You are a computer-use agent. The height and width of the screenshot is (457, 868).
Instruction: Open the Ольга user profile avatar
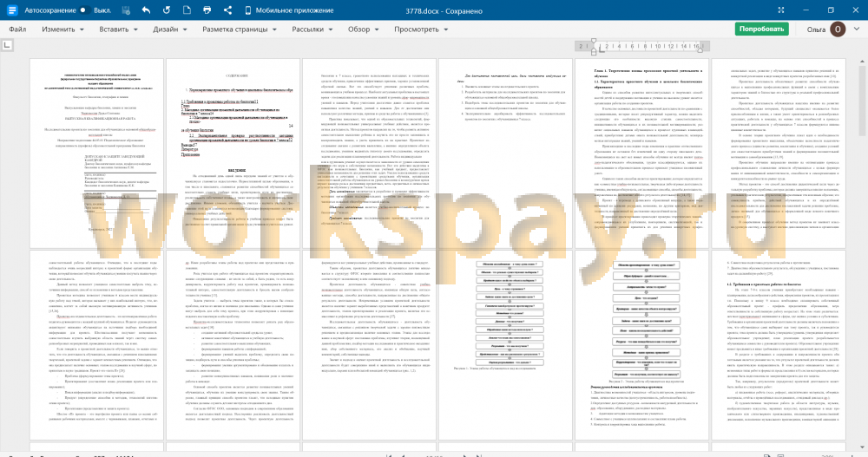838,29
